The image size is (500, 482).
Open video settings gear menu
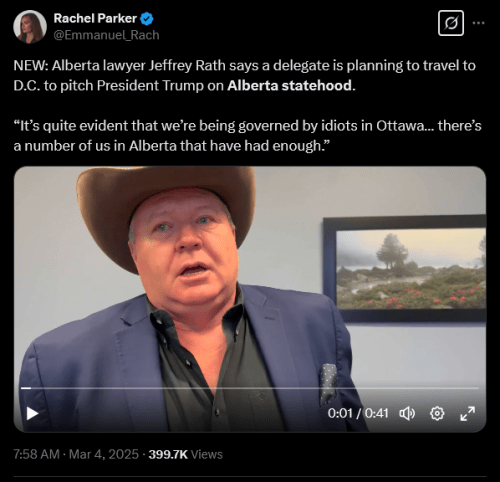pyautogui.click(x=437, y=414)
